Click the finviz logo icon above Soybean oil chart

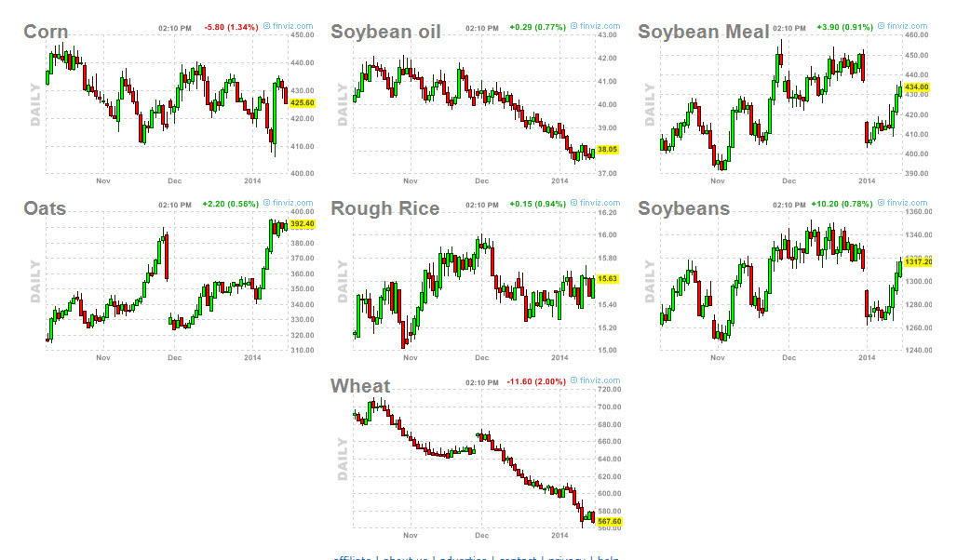[x=573, y=27]
